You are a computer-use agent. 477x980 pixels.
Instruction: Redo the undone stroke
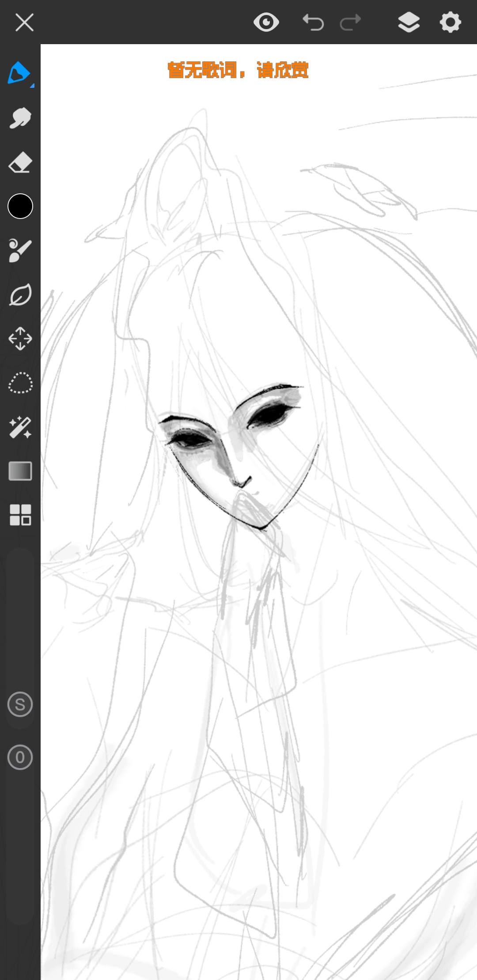point(351,22)
